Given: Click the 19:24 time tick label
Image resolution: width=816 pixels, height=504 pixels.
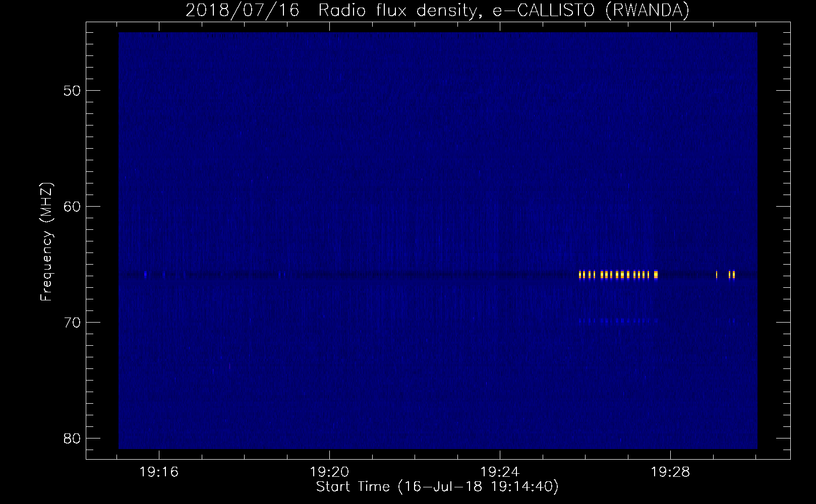Looking at the screenshot, I should pos(500,473).
